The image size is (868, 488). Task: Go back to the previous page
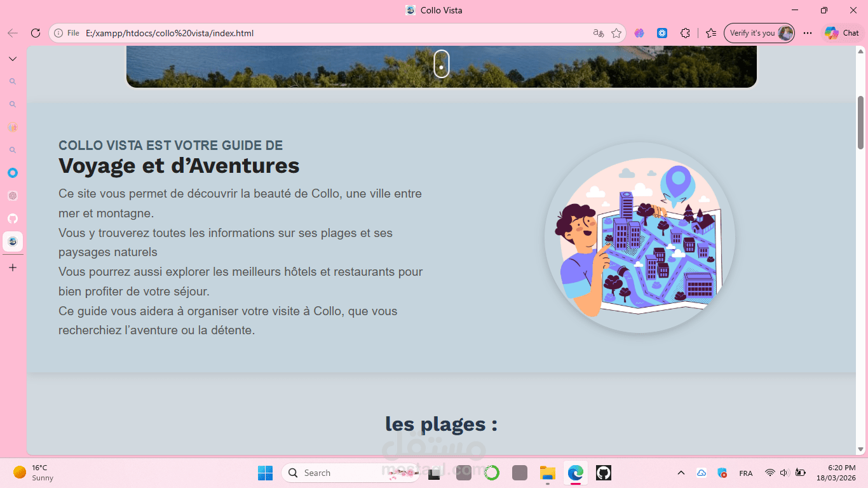pyautogui.click(x=12, y=33)
